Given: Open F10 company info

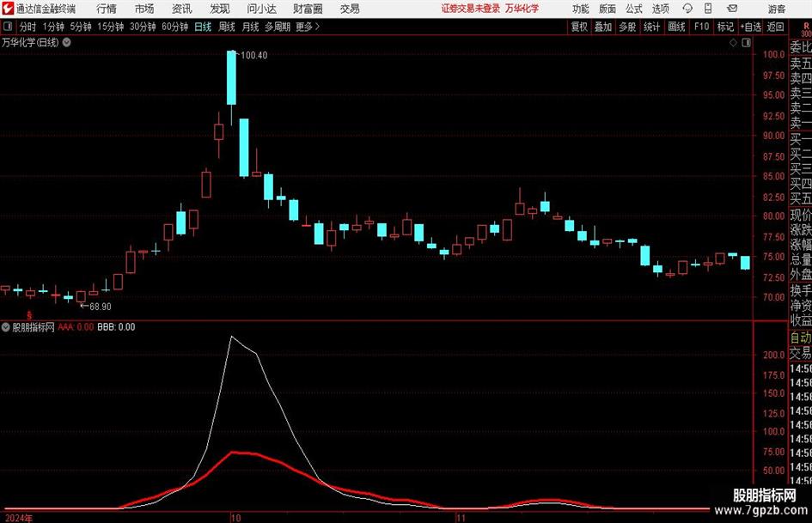Looking at the screenshot, I should 701,27.
